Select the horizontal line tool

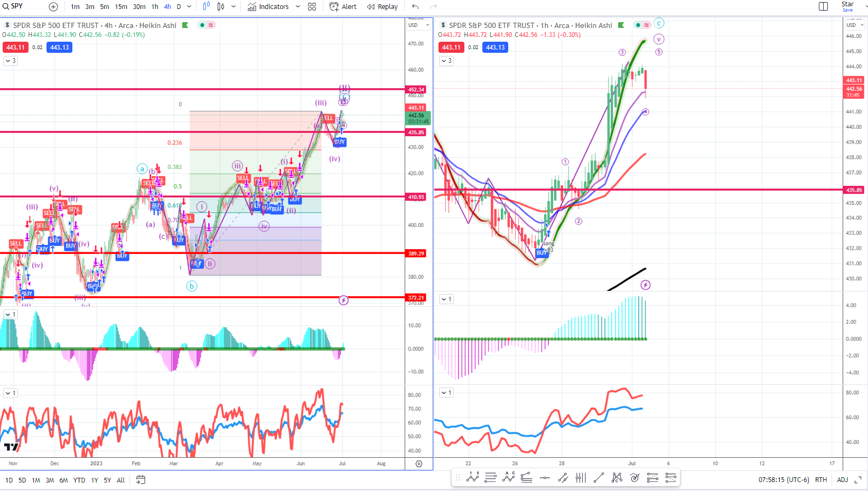click(545, 478)
